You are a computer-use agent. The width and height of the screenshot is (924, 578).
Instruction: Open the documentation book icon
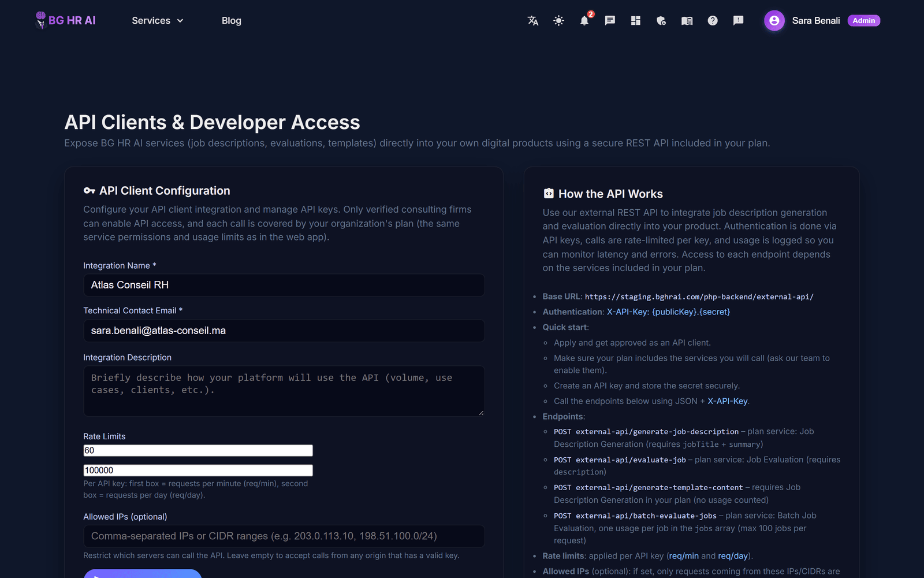coord(687,21)
